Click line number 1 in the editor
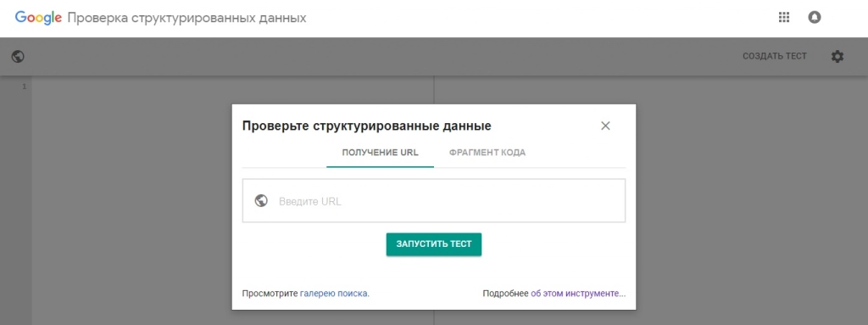Image resolution: width=868 pixels, height=325 pixels. coord(24,87)
